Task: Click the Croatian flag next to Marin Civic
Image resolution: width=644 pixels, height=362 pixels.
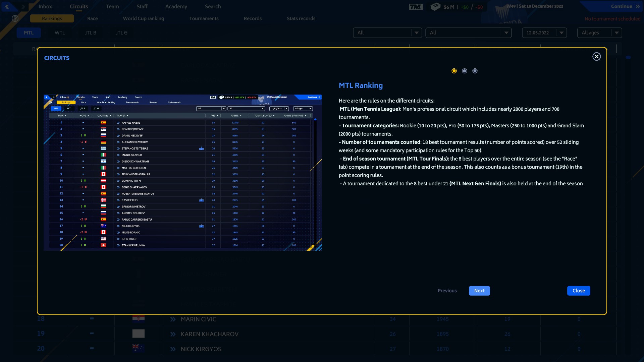Action: coord(139,318)
